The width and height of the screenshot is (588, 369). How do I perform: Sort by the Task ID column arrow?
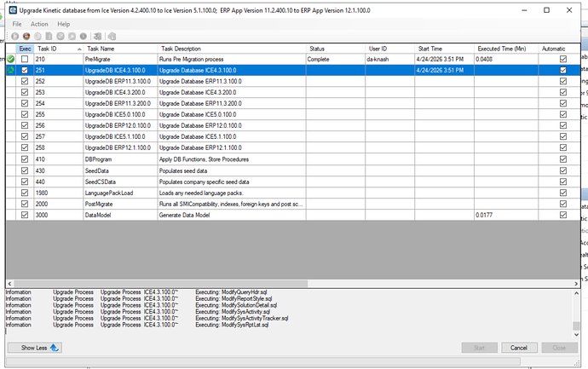tap(79, 49)
